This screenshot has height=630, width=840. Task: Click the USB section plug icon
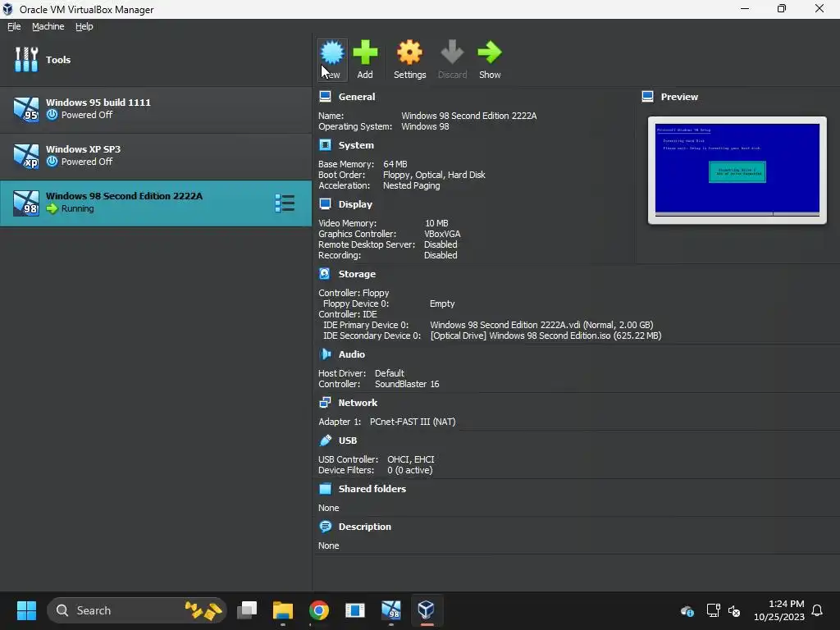[325, 440]
